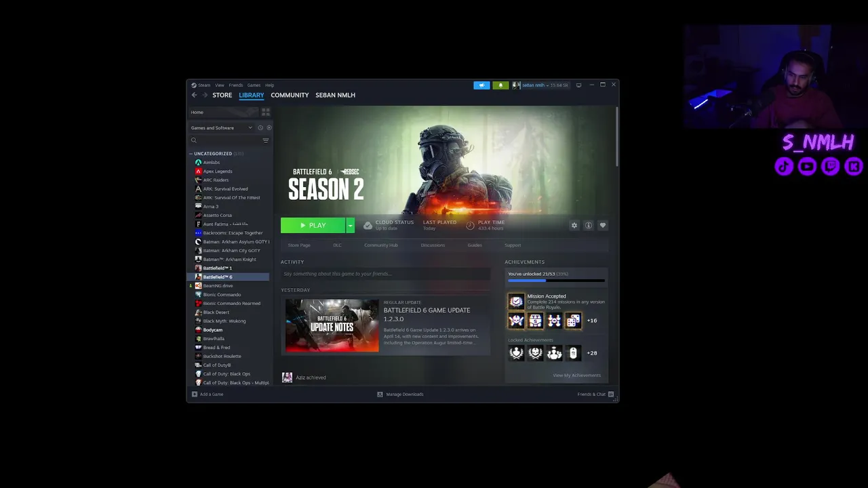The image size is (868, 488).
Task: Open game info icon
Action: point(589,226)
